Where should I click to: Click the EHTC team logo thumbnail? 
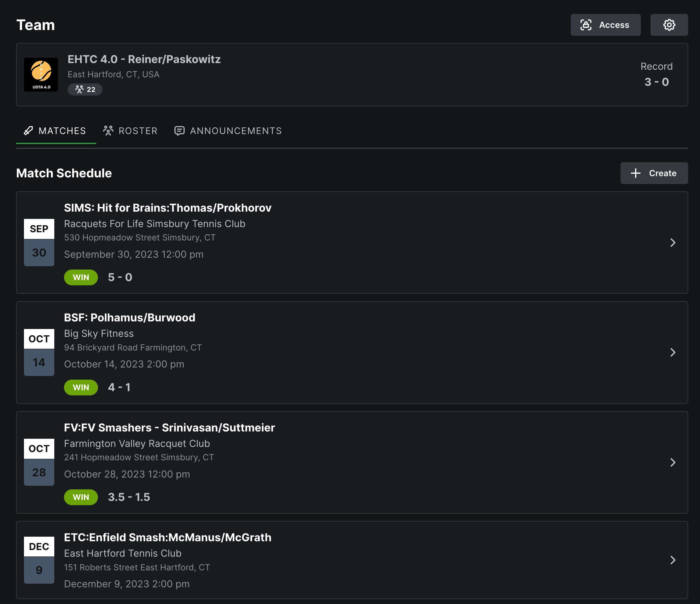pyautogui.click(x=41, y=75)
